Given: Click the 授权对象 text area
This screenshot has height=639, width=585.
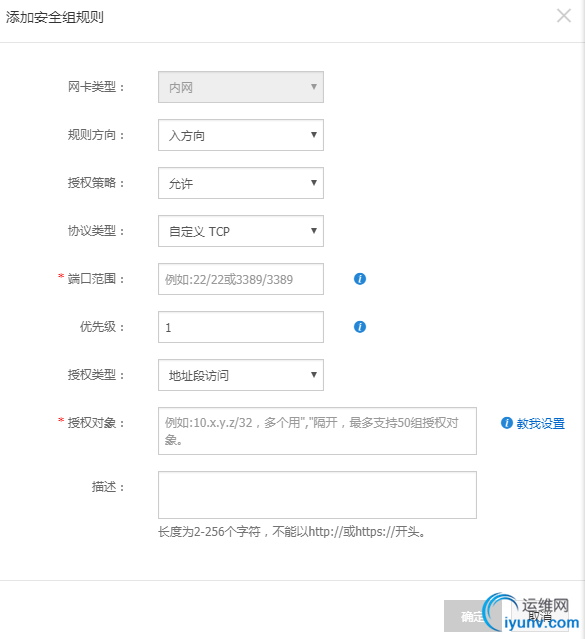Looking at the screenshot, I should (x=317, y=431).
